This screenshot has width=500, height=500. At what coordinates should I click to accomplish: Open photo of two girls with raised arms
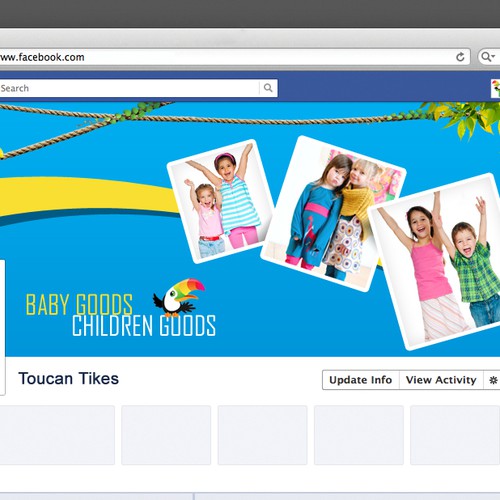pyautogui.click(x=220, y=201)
